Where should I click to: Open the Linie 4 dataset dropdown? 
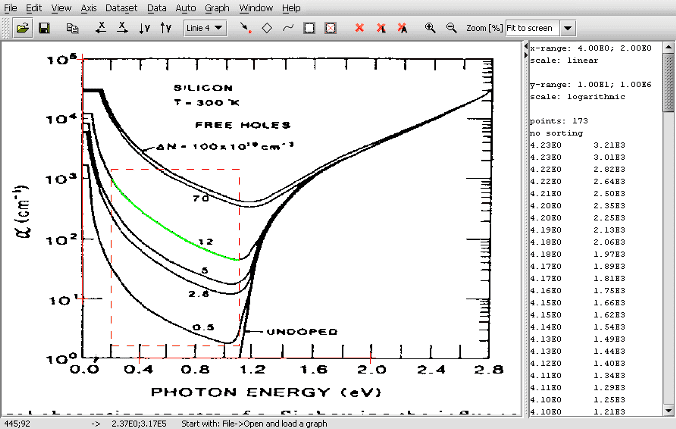pos(205,28)
